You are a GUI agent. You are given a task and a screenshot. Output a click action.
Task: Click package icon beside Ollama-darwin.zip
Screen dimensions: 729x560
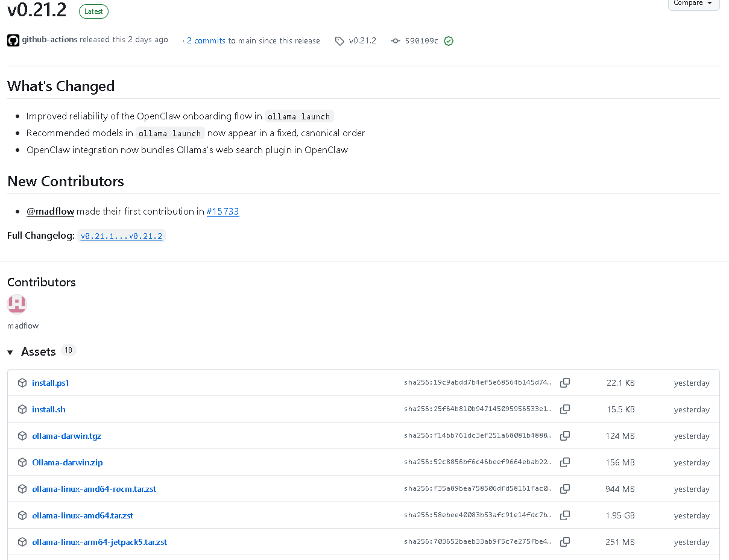coord(22,462)
